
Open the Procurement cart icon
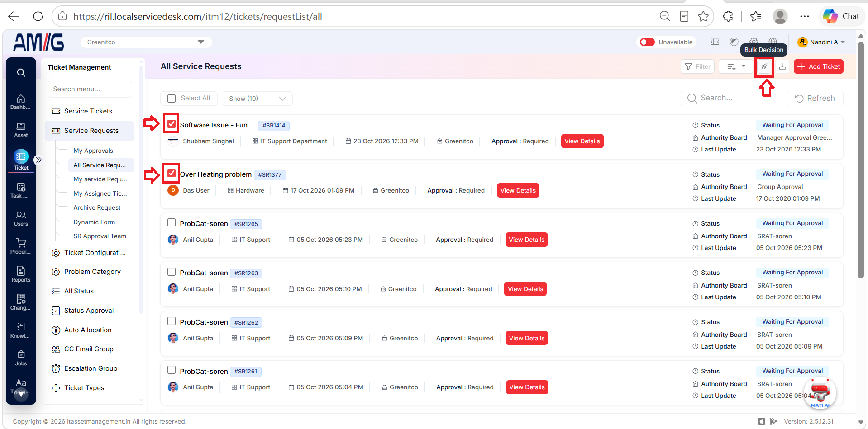pos(21,246)
